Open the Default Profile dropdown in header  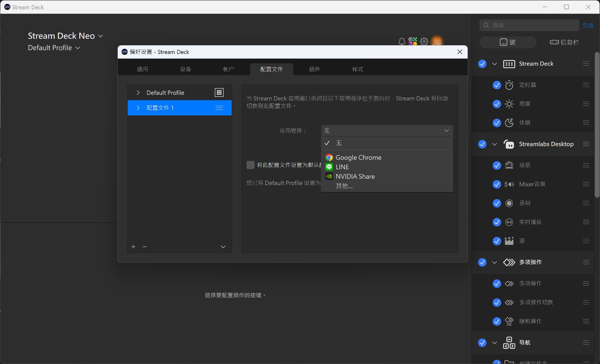[54, 48]
